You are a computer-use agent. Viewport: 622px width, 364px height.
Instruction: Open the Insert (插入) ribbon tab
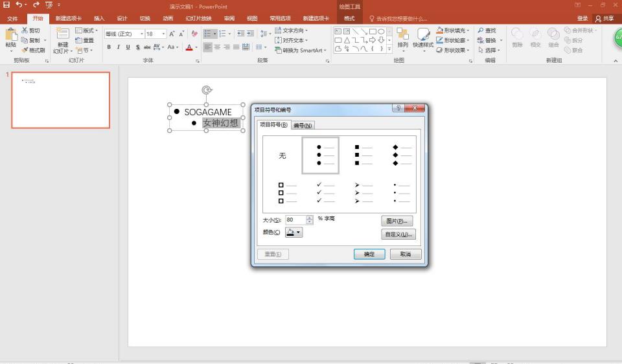(99, 19)
